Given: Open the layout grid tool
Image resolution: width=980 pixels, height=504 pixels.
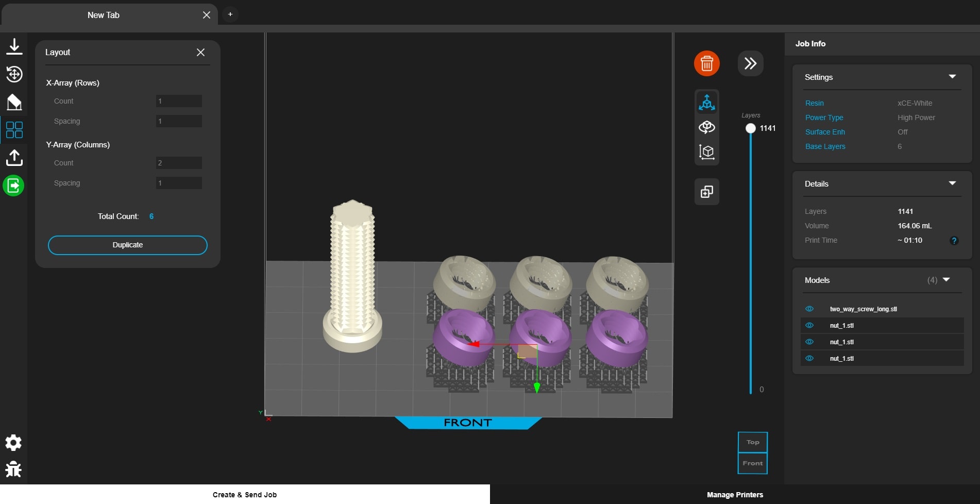Looking at the screenshot, I should (x=14, y=130).
